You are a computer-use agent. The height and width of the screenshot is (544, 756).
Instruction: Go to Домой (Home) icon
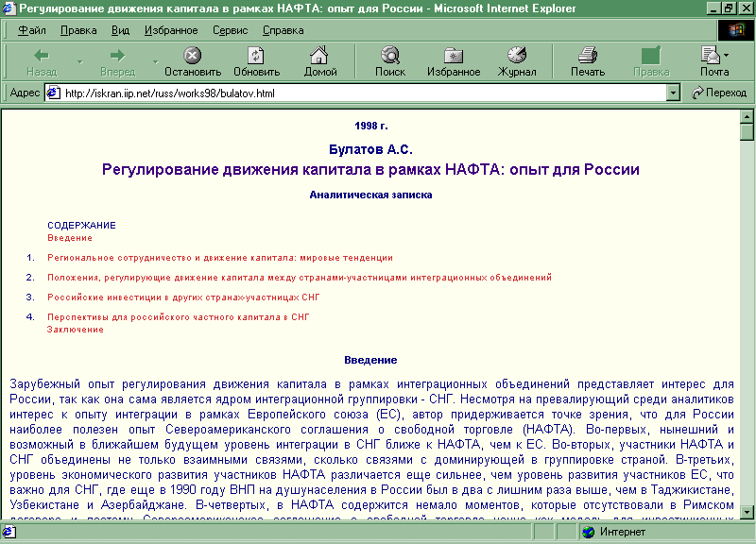320,56
